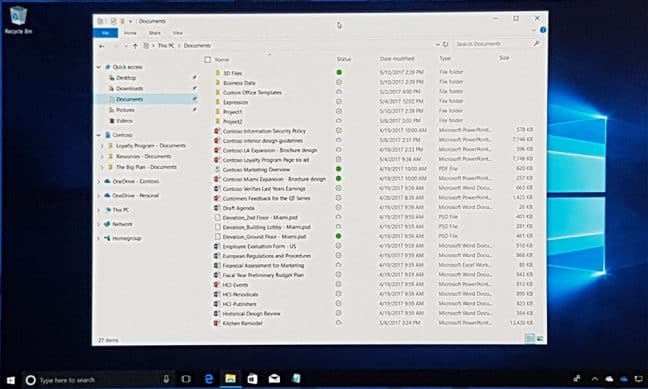Collapse the Quick access section
The width and height of the screenshot is (648, 389).
point(99,67)
